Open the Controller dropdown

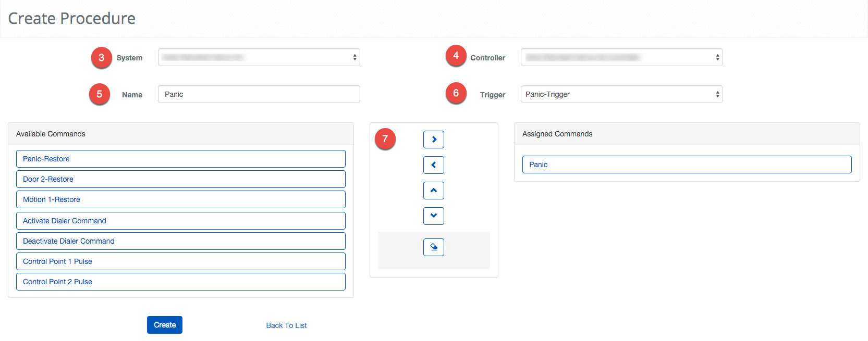621,57
